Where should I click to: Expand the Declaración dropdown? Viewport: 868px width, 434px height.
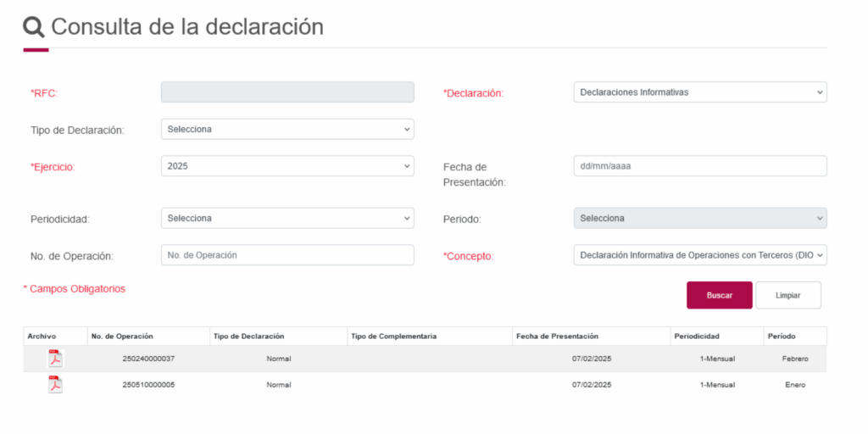pos(699,92)
